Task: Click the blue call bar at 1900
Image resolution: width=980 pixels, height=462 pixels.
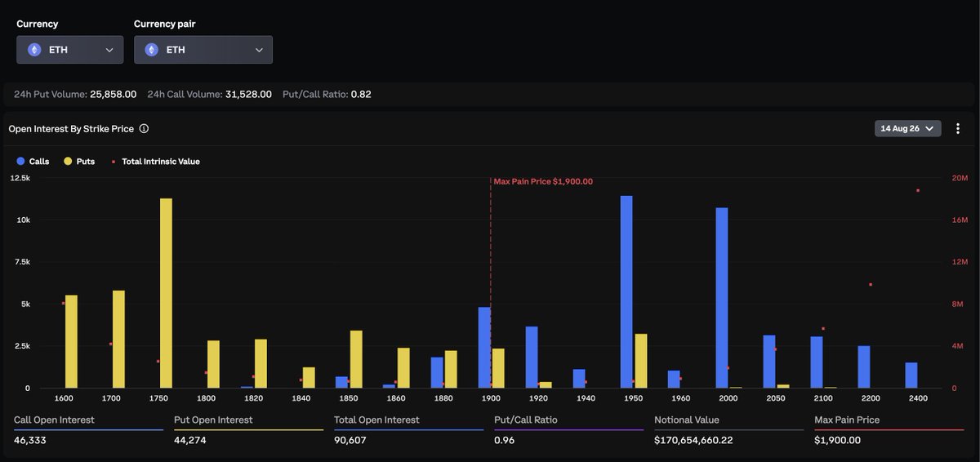Action: pyautogui.click(x=484, y=348)
